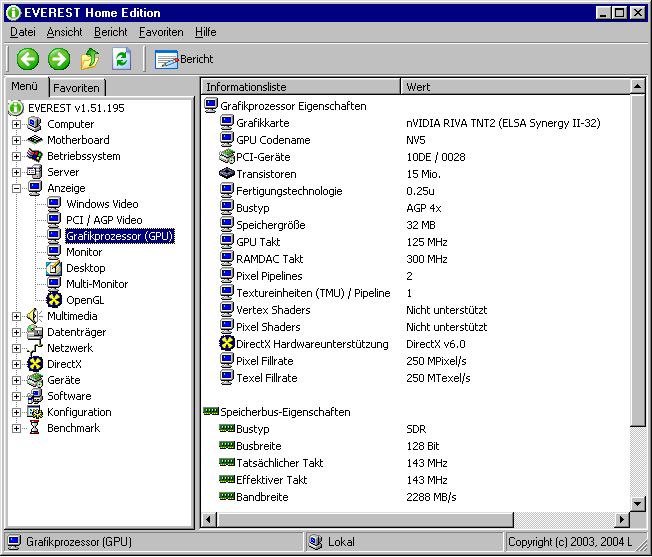Expand the Betriebssystem tree node

[x=16, y=156]
